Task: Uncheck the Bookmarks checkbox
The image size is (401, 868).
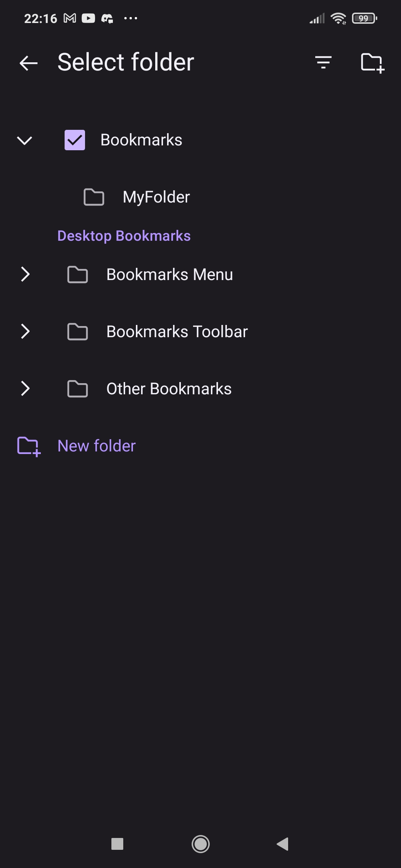Action: point(75,140)
